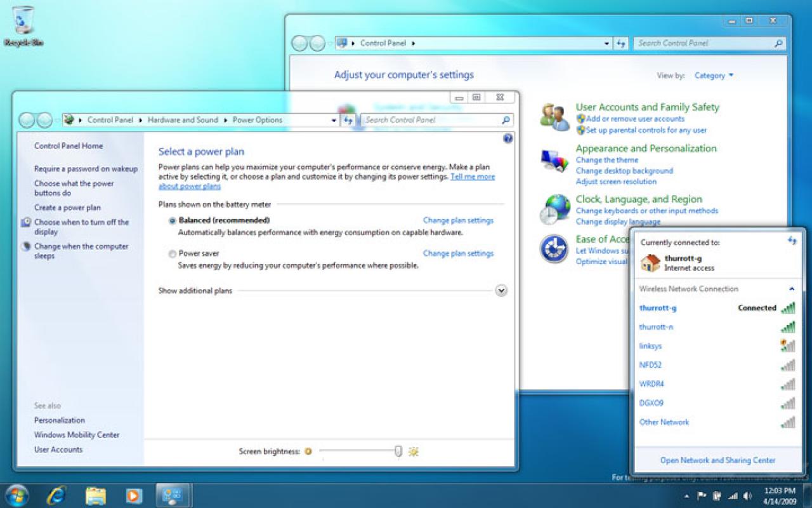This screenshot has width=812, height=508.
Task: Select the NFD52 wireless network
Action: tap(717, 365)
